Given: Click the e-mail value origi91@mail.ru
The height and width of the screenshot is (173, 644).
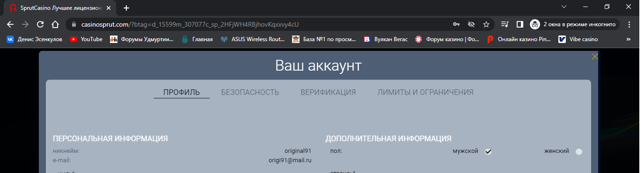Looking at the screenshot, I should [x=290, y=160].
